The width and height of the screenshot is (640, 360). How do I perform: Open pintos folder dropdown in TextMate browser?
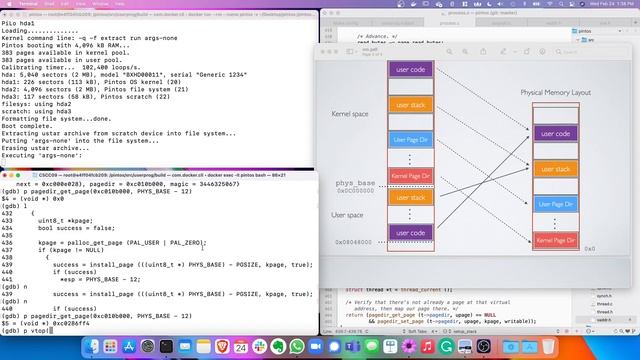(620, 31)
